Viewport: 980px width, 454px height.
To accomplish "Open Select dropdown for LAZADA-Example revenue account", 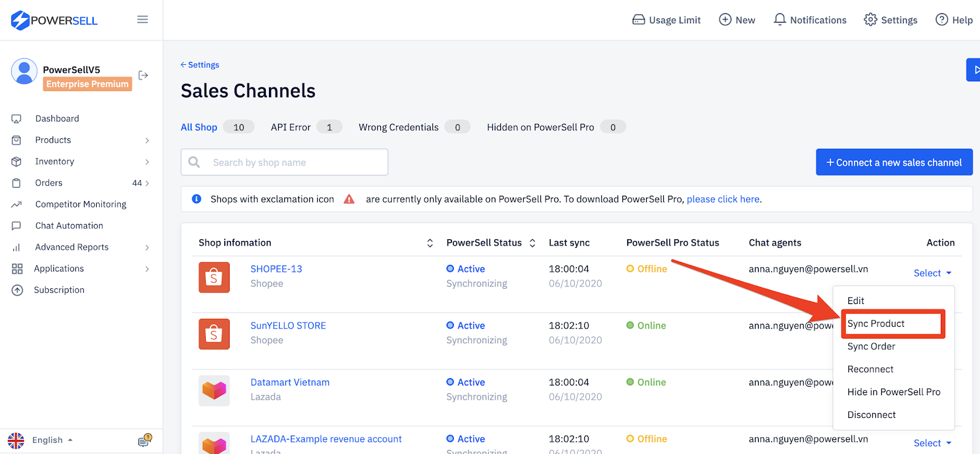I will (x=932, y=443).
